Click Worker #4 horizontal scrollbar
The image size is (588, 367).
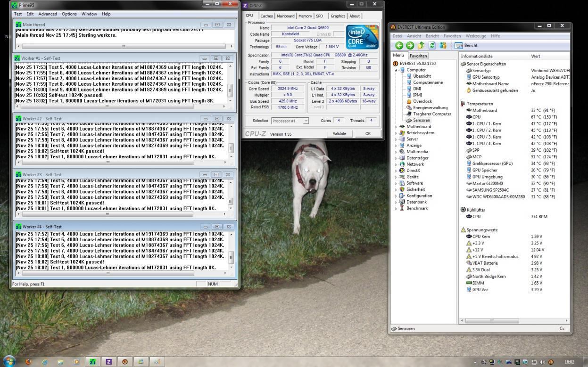click(x=122, y=273)
